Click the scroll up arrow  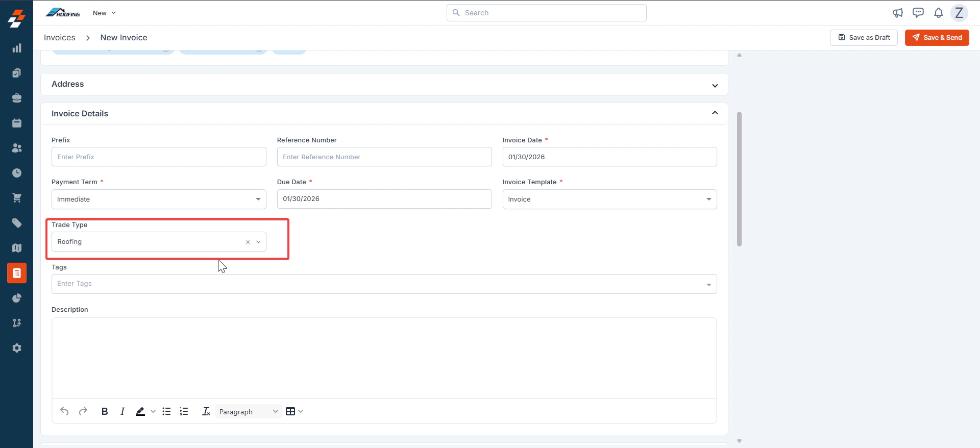pos(739,55)
